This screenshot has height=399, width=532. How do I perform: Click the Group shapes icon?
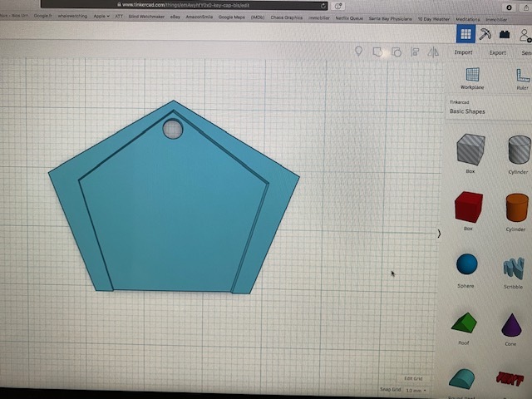click(x=377, y=52)
